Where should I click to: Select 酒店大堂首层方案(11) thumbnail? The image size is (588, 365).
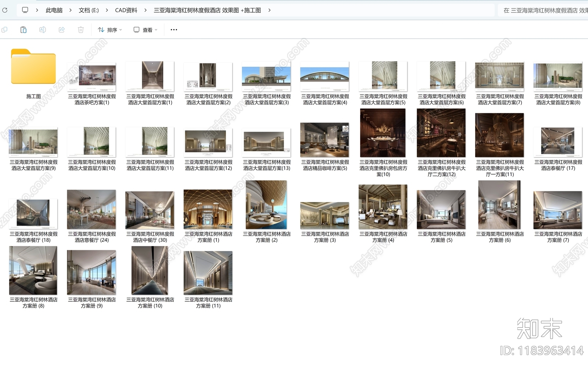150,142
